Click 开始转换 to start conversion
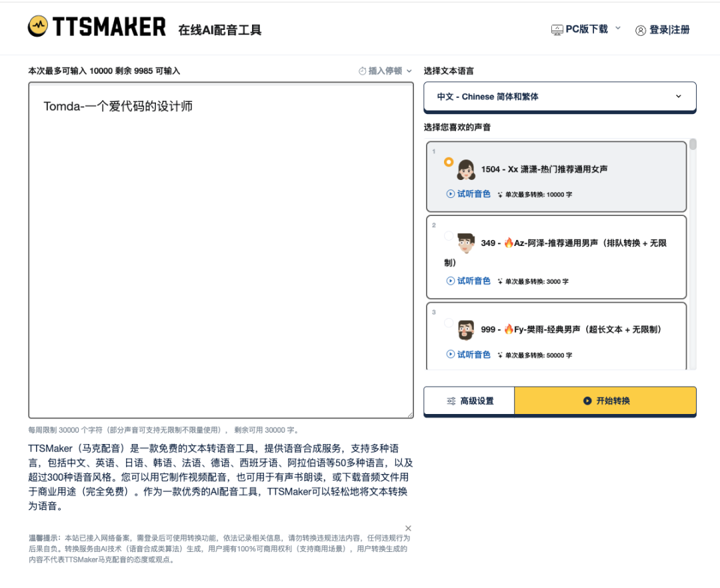720x588 pixels. click(x=605, y=401)
